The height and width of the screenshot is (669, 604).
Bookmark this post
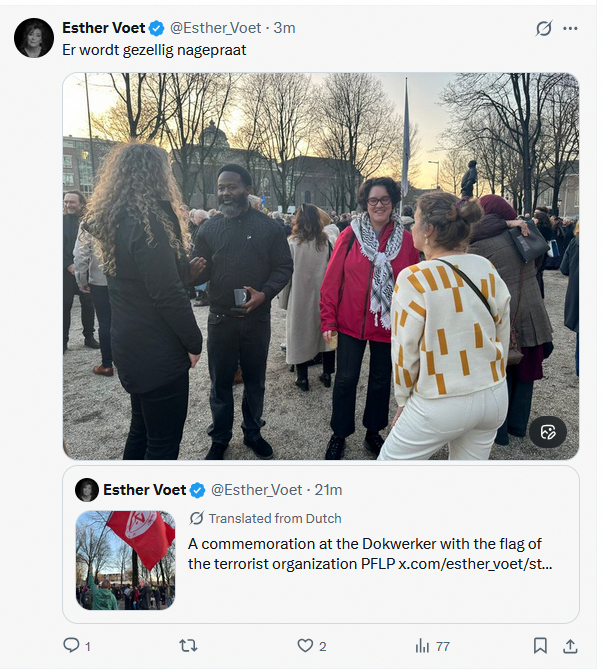540,646
